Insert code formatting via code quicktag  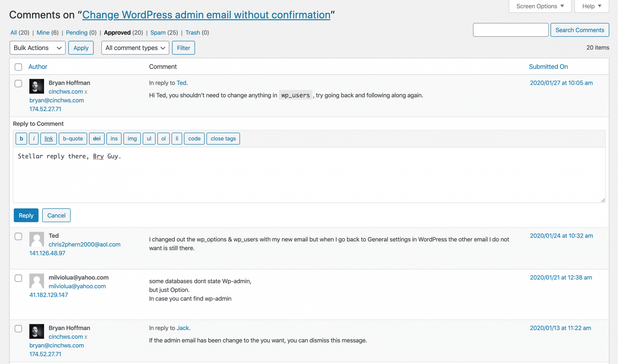point(194,139)
